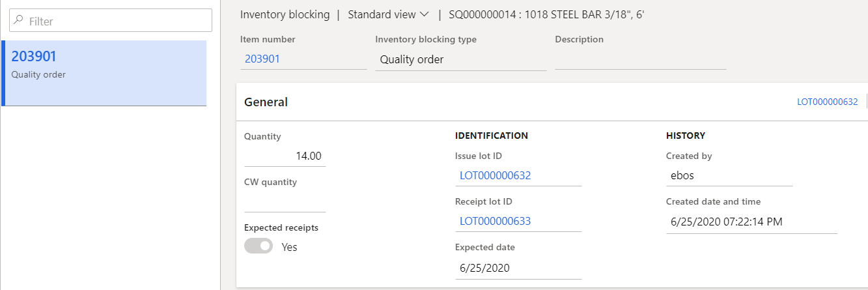Click the Created by field ebos
Image resolution: width=868 pixels, height=290 pixels.
pyautogui.click(x=729, y=175)
